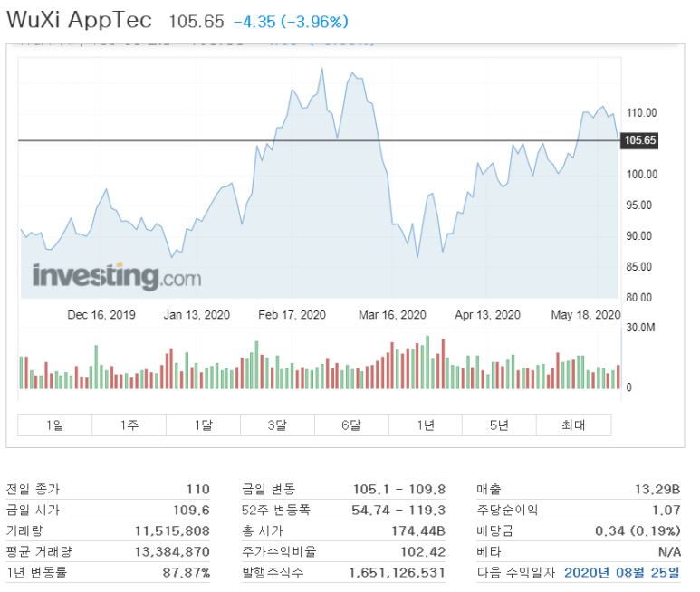The image size is (700, 592).
Task: Click the 52주 변동폭 range 54.74 - 119.3
Action: (x=398, y=510)
